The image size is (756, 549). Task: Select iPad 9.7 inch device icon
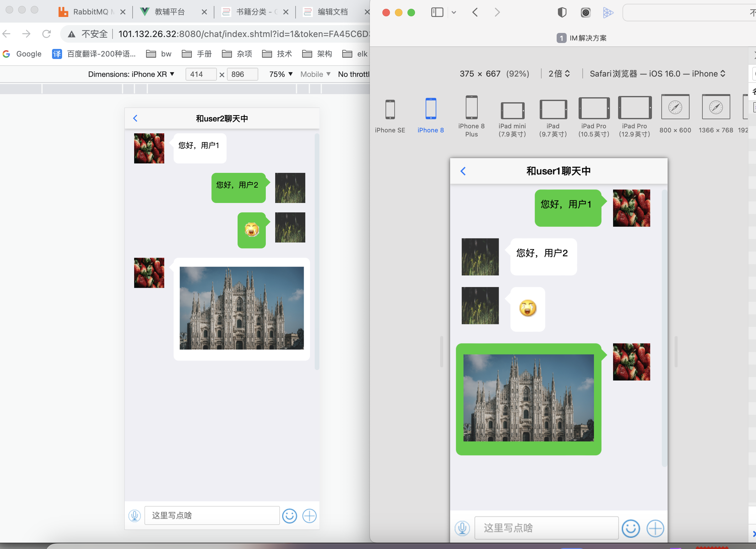553,109
